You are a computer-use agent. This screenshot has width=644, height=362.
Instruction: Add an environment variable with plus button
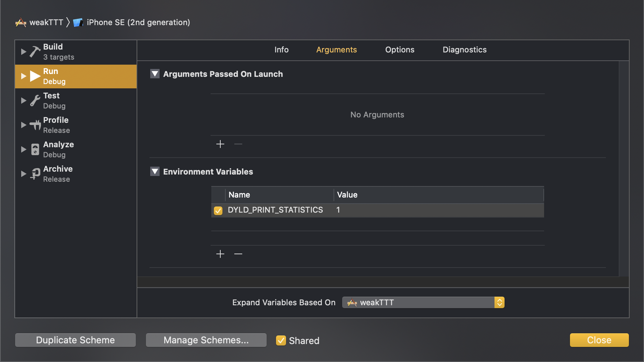[x=220, y=254]
